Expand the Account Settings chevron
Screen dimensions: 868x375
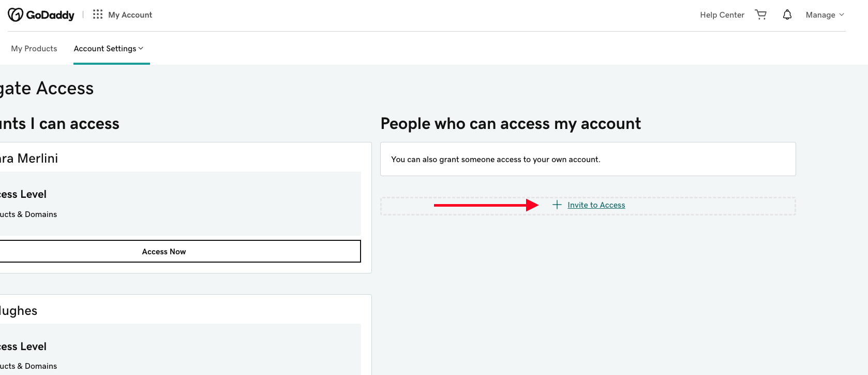(x=141, y=48)
